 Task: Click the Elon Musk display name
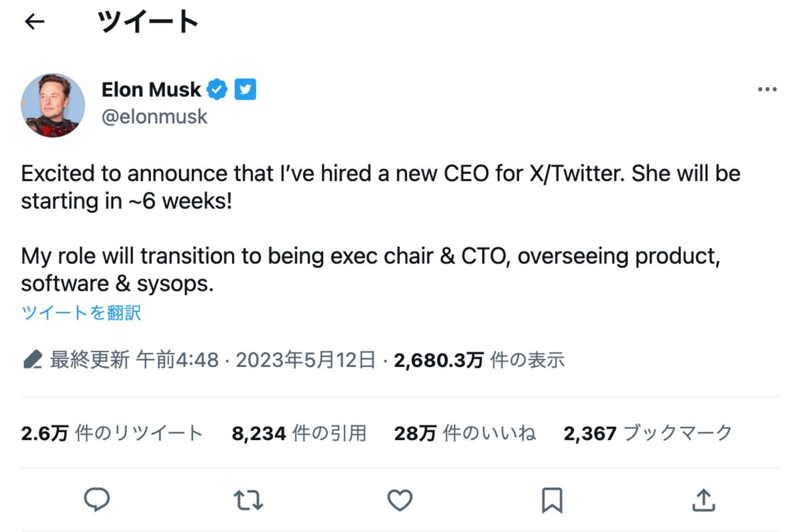point(152,88)
